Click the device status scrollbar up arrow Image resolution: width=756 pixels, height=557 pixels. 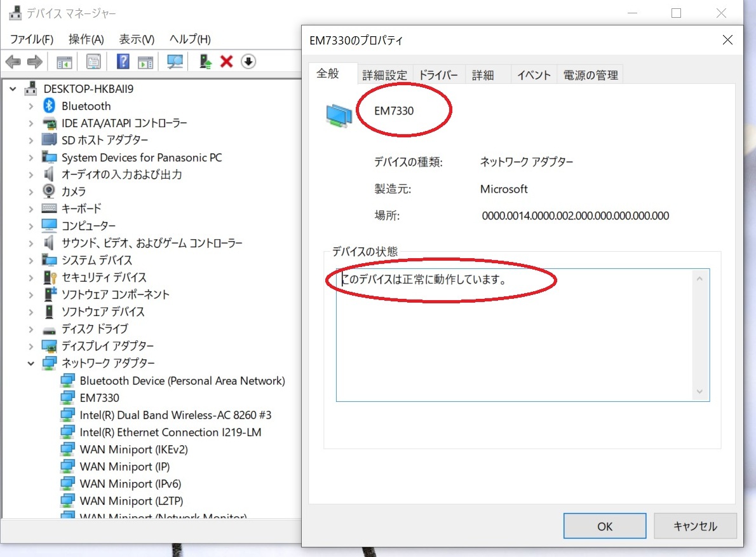click(x=699, y=278)
